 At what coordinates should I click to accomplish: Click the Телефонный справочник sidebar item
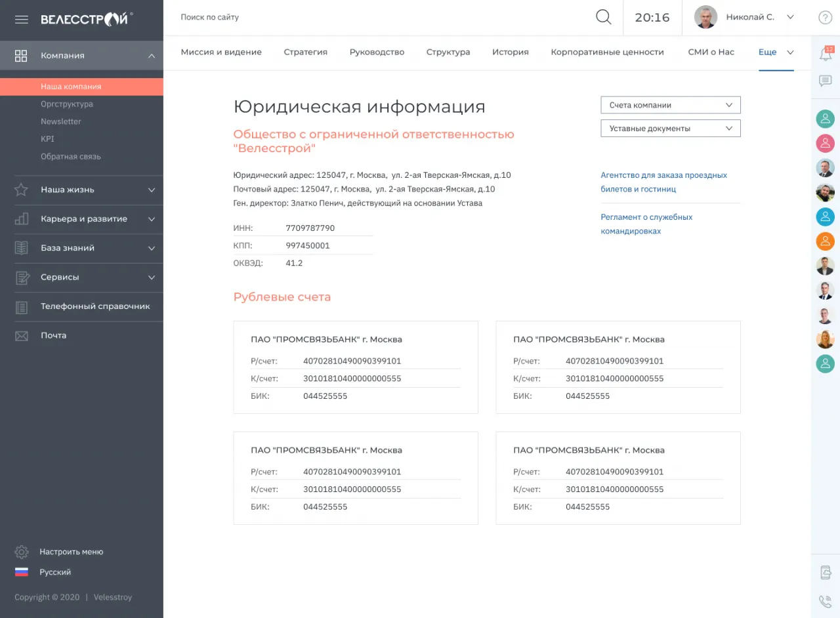(x=95, y=306)
